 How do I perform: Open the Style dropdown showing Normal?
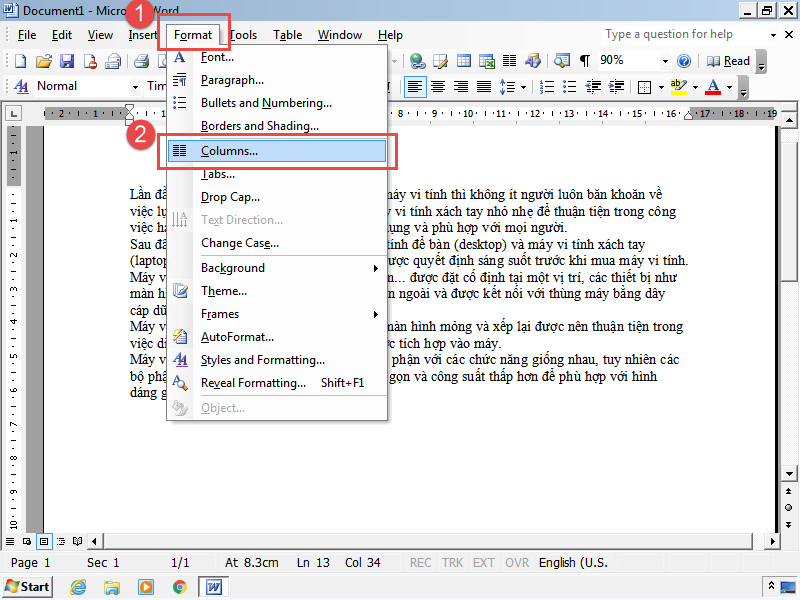coord(135,87)
